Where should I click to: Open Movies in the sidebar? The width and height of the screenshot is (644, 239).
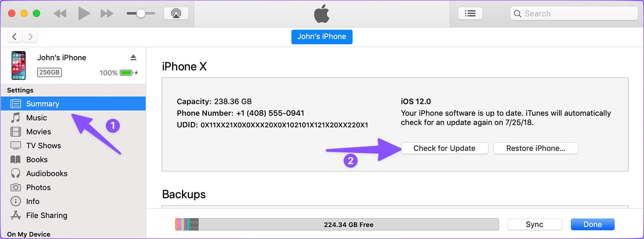click(73, 132)
